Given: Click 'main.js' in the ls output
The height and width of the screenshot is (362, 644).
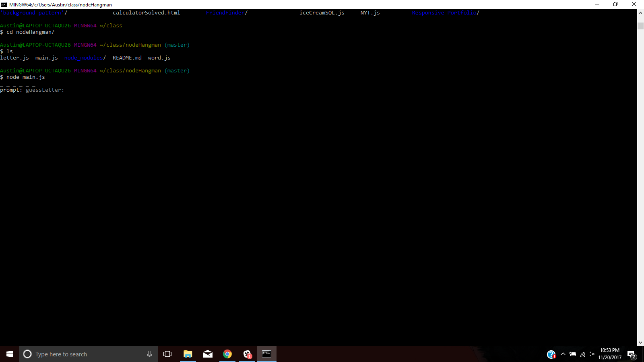Looking at the screenshot, I should tap(47, 58).
